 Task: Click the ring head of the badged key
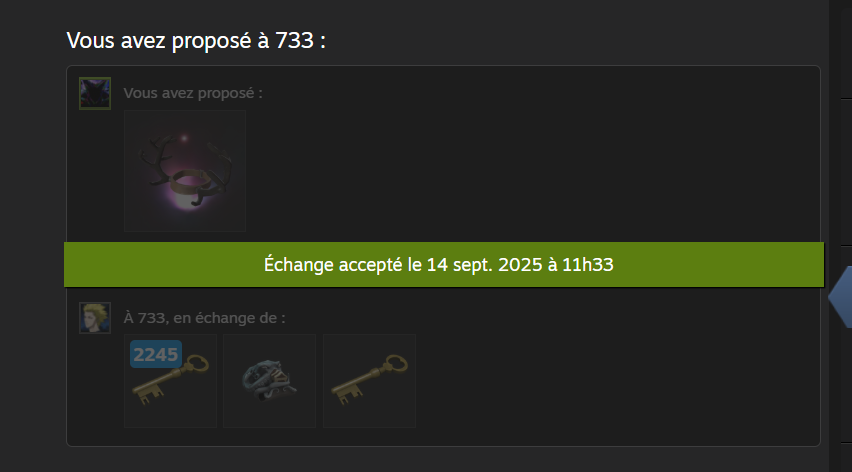[x=197, y=363]
